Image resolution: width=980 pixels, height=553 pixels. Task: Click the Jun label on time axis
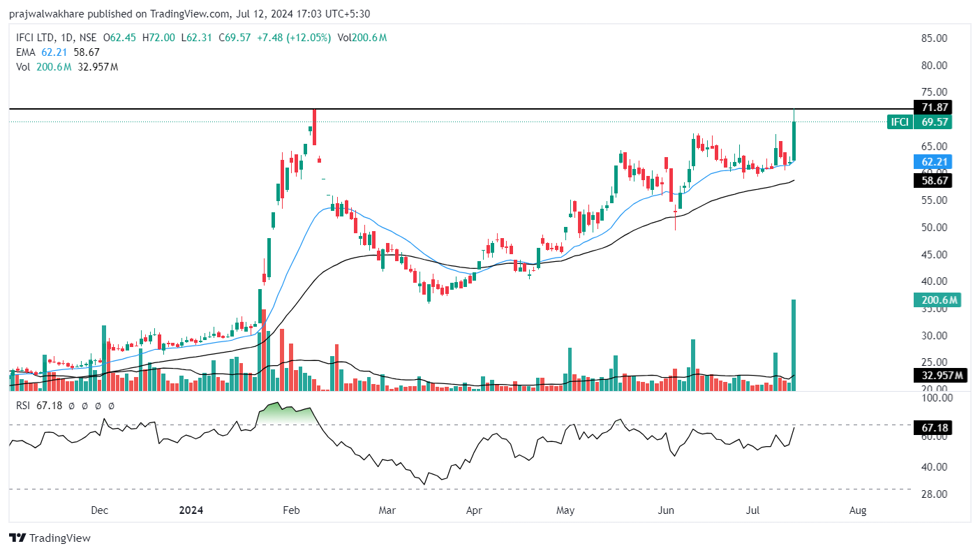(x=666, y=510)
